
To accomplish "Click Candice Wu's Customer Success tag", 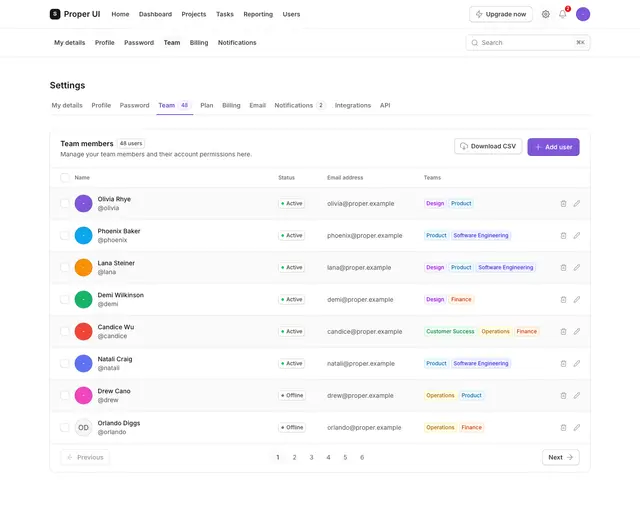I will [450, 331].
